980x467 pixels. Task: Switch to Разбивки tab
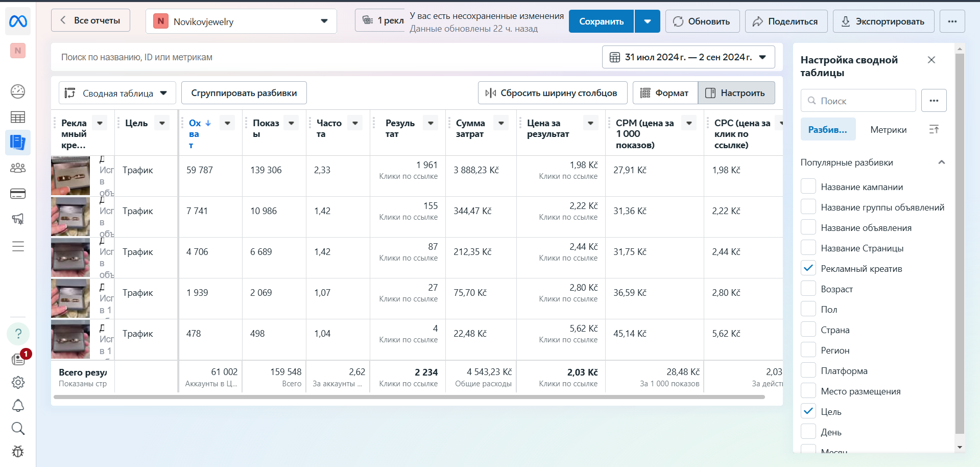coord(827,130)
